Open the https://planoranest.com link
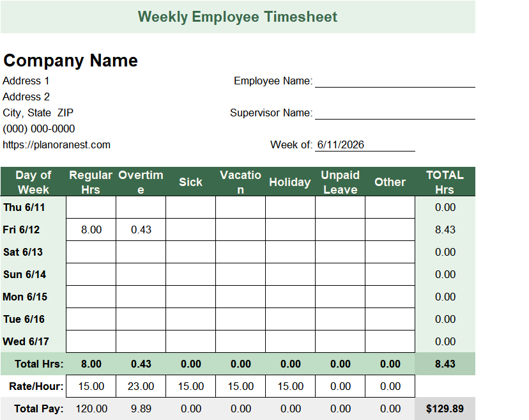The height and width of the screenshot is (420, 529). (57, 145)
